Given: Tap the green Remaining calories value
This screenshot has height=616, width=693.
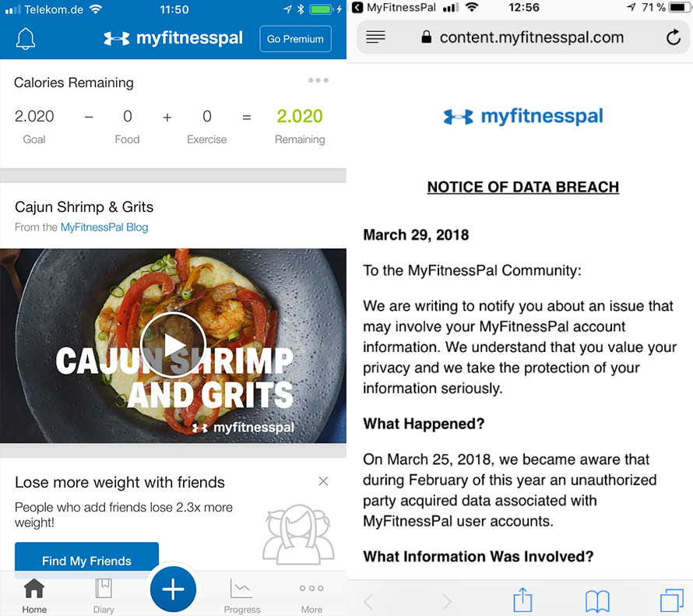Looking at the screenshot, I should point(300,117).
